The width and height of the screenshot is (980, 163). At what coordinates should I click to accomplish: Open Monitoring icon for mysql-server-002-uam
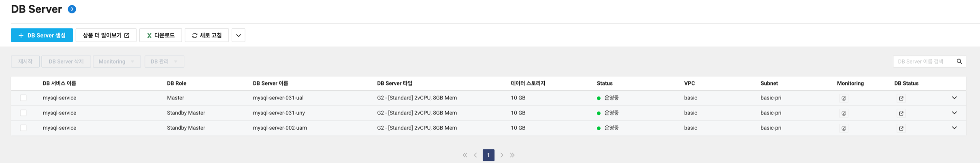pyautogui.click(x=844, y=128)
